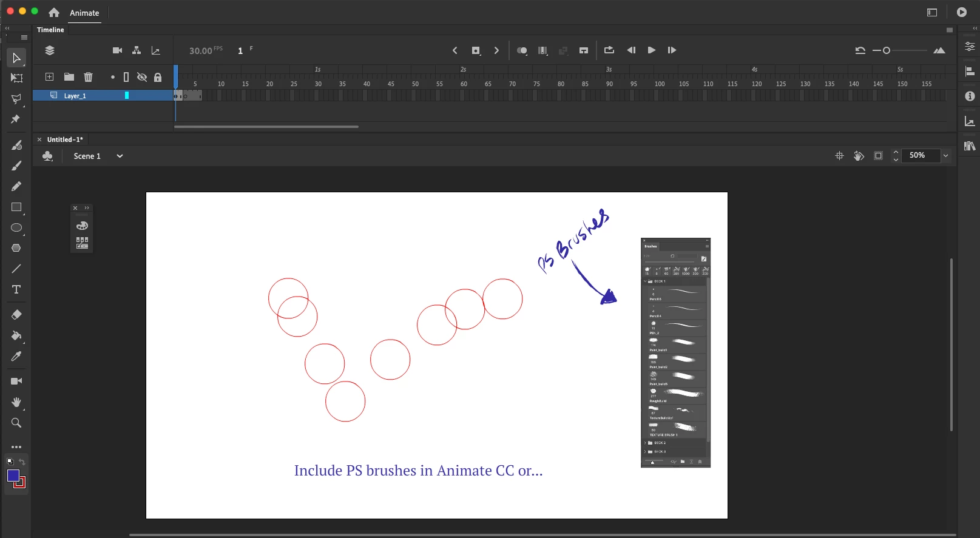Select the Asset Warp pin tool
980x538 pixels.
(16, 119)
